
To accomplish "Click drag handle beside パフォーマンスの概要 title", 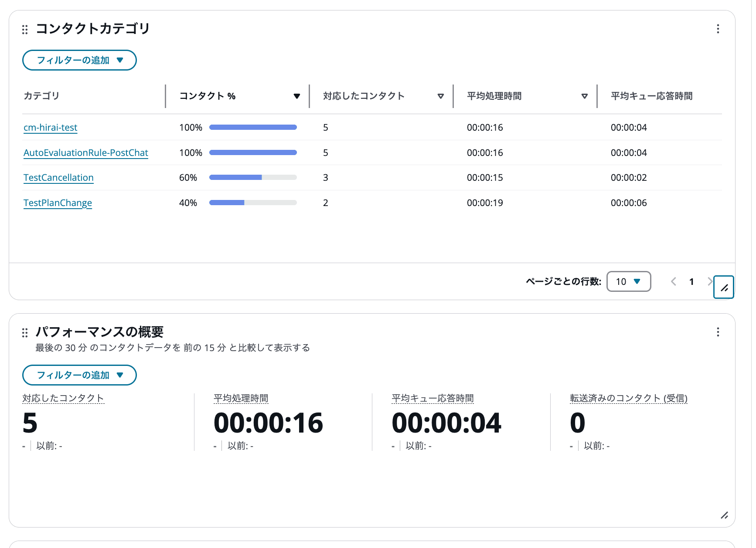I will click(25, 333).
